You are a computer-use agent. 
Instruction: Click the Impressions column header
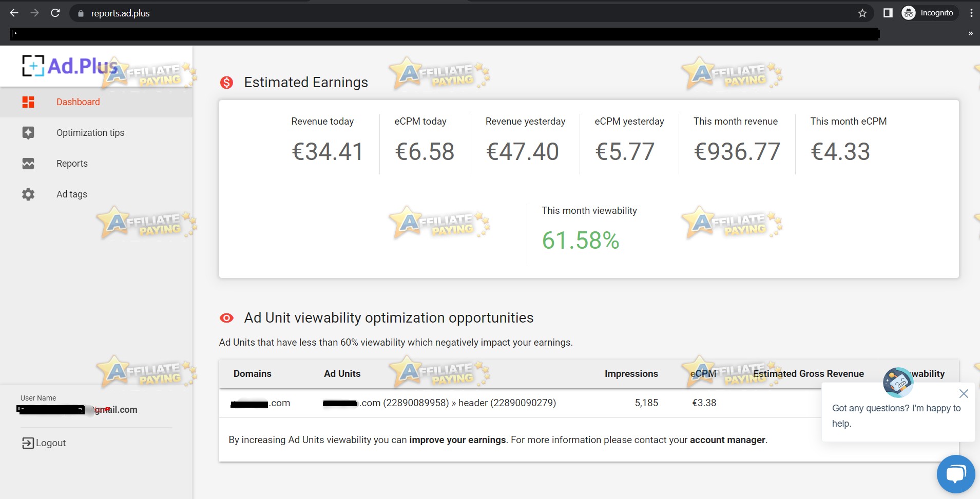click(x=631, y=374)
